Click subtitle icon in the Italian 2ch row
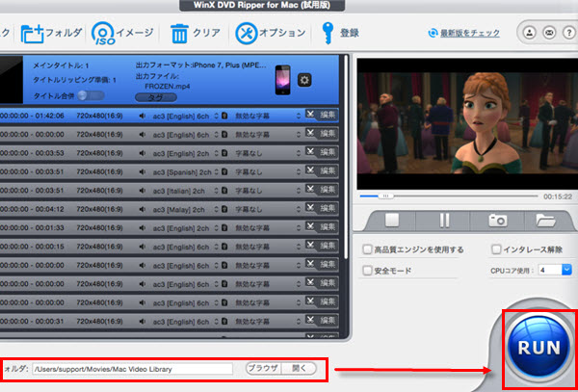The image size is (578, 392). [x=224, y=191]
